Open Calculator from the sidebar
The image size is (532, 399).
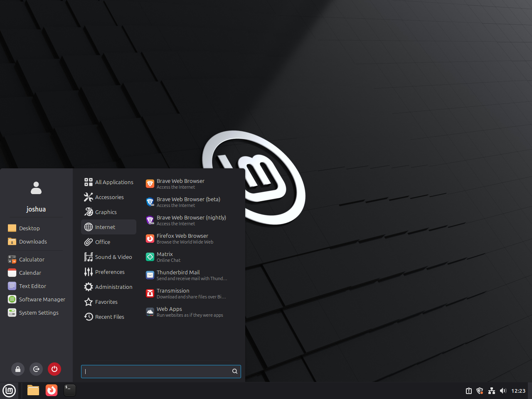pos(31,259)
